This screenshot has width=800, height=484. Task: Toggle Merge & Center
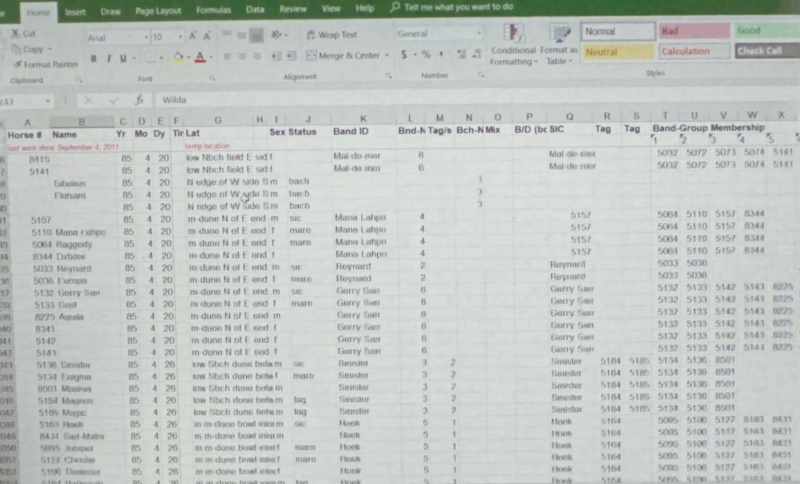343,55
